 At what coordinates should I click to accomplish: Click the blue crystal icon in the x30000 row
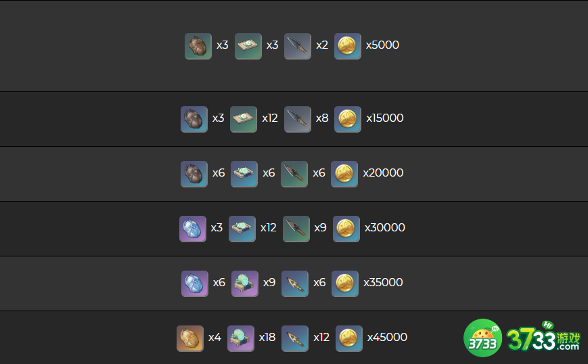193,229
